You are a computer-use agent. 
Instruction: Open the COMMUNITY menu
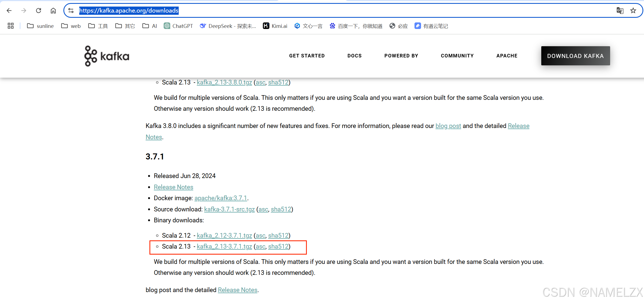pos(457,56)
